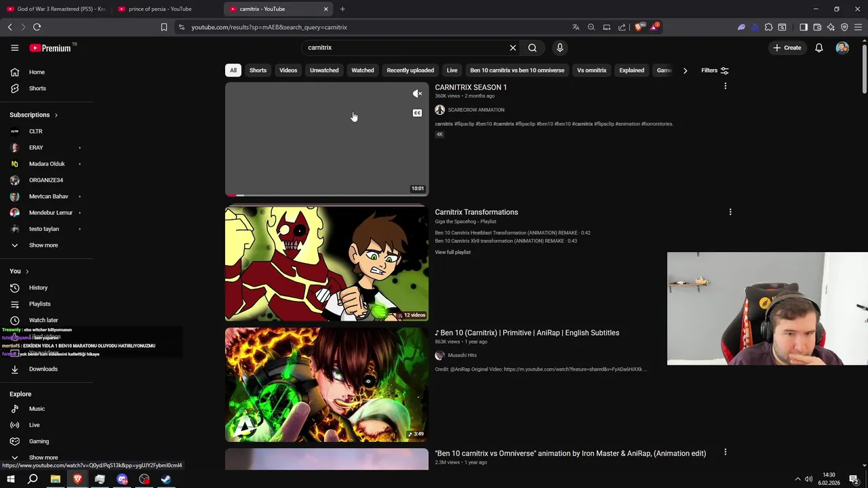The width and height of the screenshot is (868, 488).
Task: Open search Filters panel
Action: [715, 70]
